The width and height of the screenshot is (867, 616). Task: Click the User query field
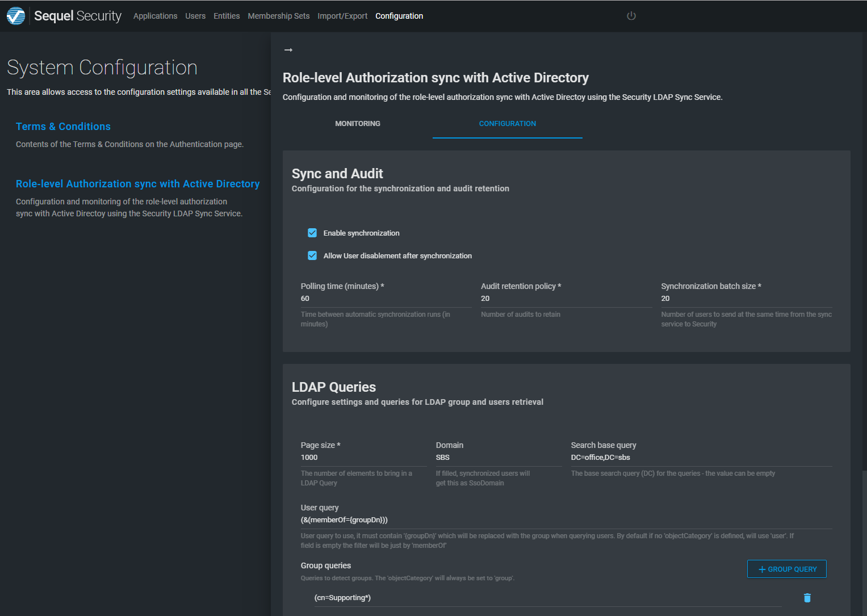click(x=567, y=520)
